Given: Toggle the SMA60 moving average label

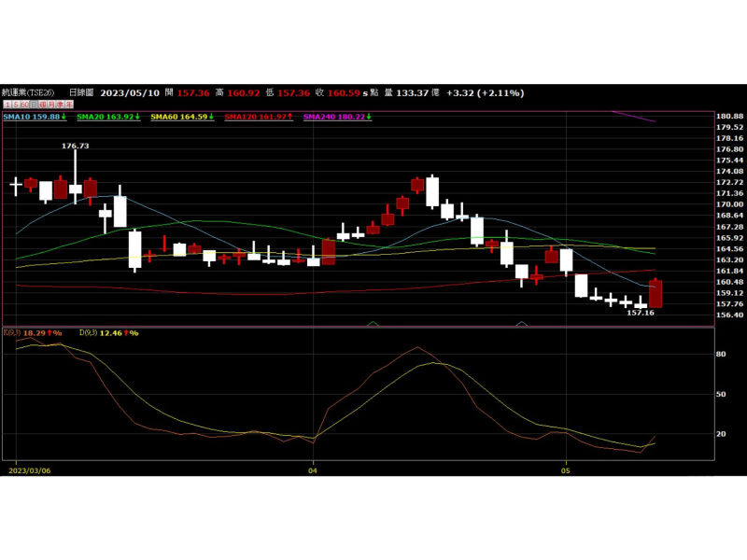Looking at the screenshot, I should tap(180, 117).
